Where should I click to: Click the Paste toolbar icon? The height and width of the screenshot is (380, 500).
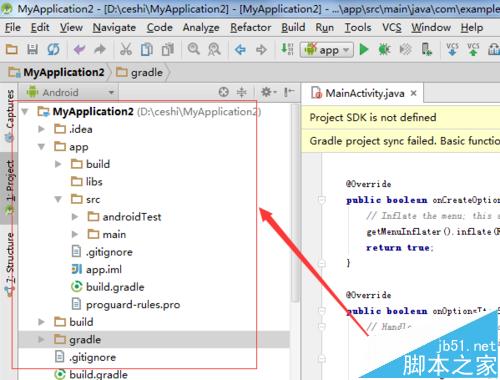tap(168, 50)
